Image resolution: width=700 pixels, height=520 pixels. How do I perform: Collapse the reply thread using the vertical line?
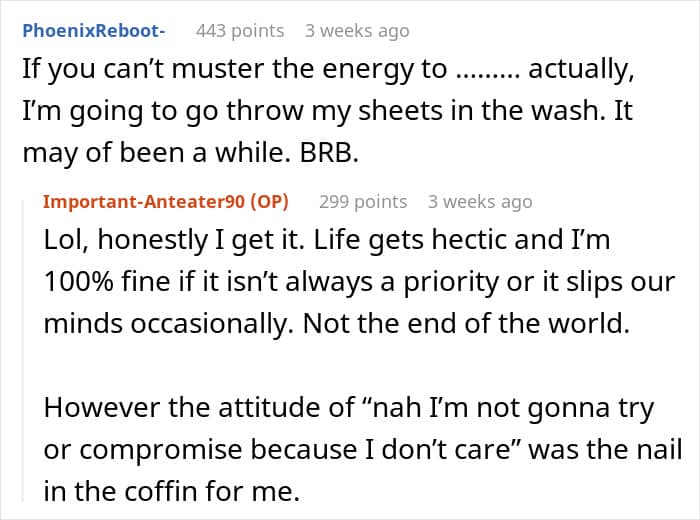[x=23, y=351]
